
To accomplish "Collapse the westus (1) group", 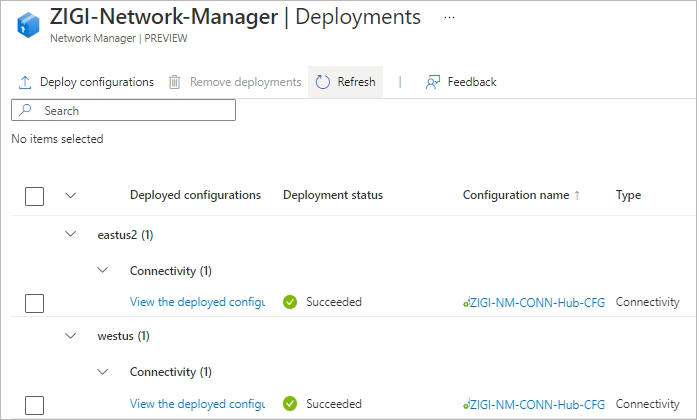I will click(71, 336).
